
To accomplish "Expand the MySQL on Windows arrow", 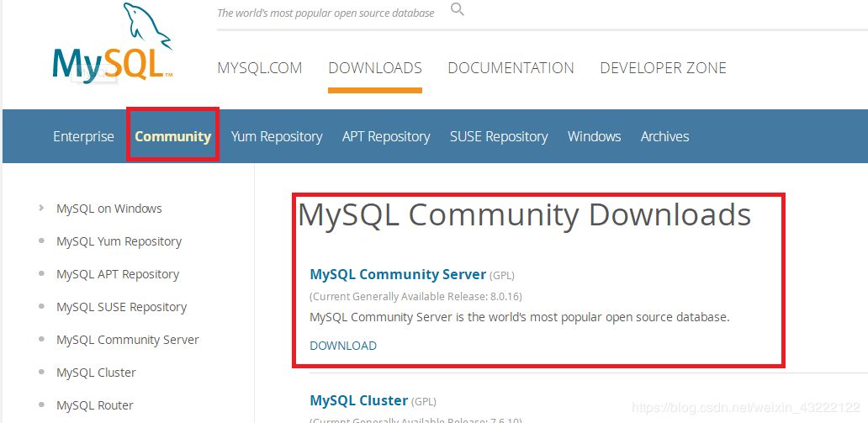I will coord(41,209).
